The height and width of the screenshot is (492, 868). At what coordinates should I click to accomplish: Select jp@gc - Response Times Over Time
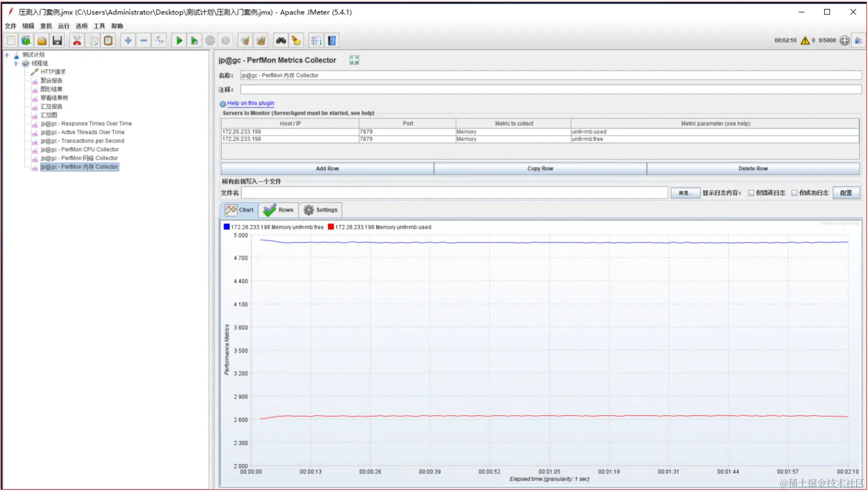[86, 123]
